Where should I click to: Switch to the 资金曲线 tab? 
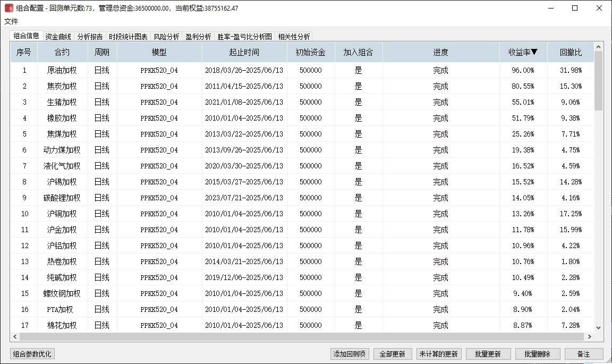pos(58,37)
